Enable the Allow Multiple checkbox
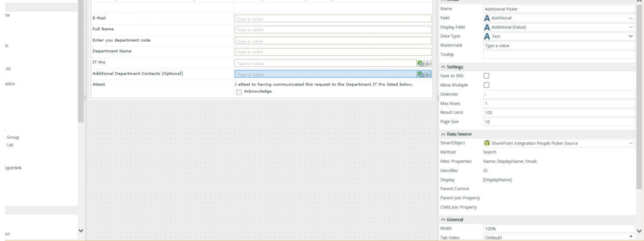The width and height of the screenshot is (644, 241). point(487,85)
